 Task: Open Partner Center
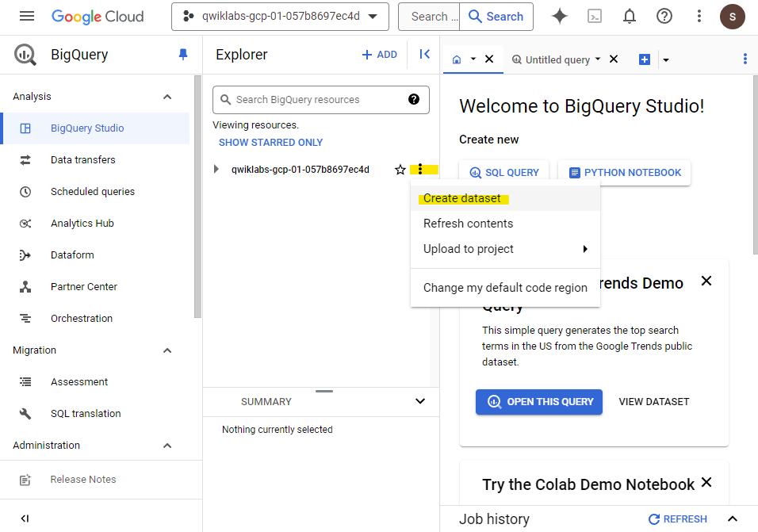(95, 286)
